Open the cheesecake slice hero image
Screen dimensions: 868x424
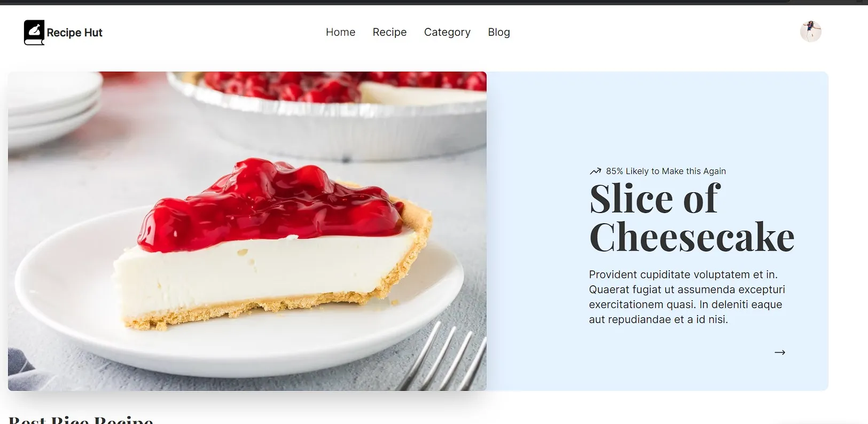[x=247, y=231]
